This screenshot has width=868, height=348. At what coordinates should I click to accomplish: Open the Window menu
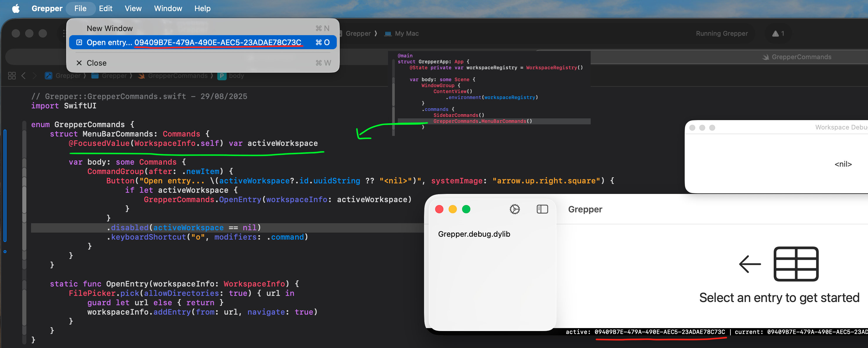(x=168, y=8)
